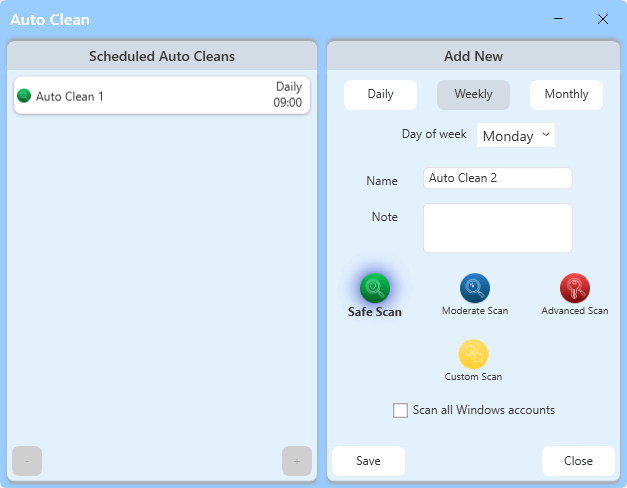This screenshot has width=627, height=488.
Task: Pick the red Advanced Scan icon
Action: tap(574, 288)
